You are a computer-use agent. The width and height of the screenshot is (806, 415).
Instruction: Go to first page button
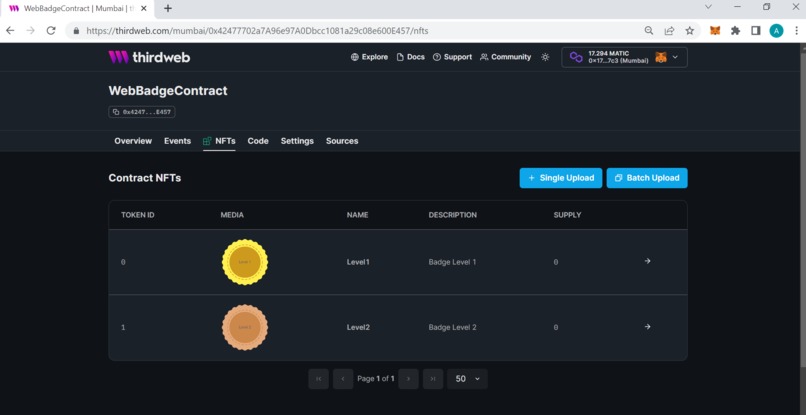pos(319,379)
